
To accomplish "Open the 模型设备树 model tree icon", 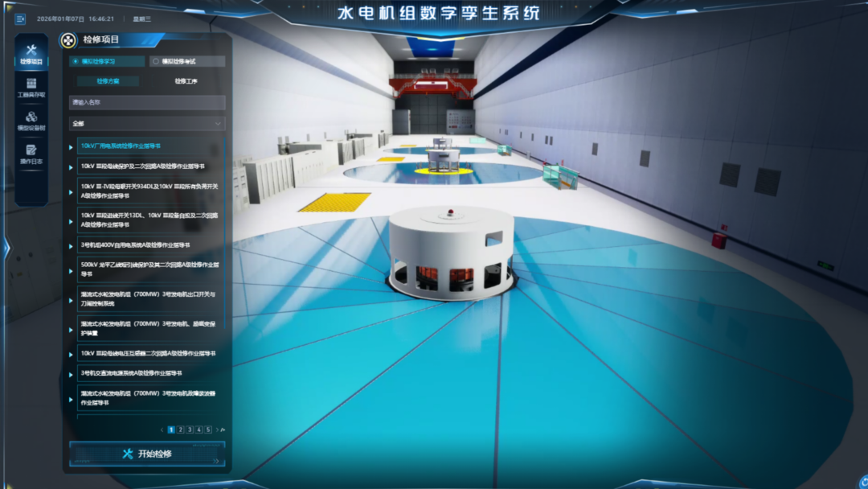I will click(31, 120).
